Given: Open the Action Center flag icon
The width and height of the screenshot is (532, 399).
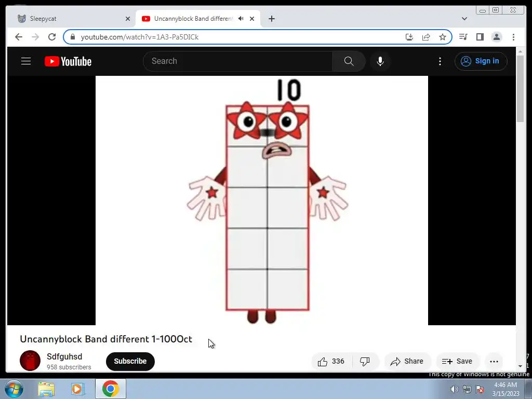Looking at the screenshot, I should click(x=480, y=389).
